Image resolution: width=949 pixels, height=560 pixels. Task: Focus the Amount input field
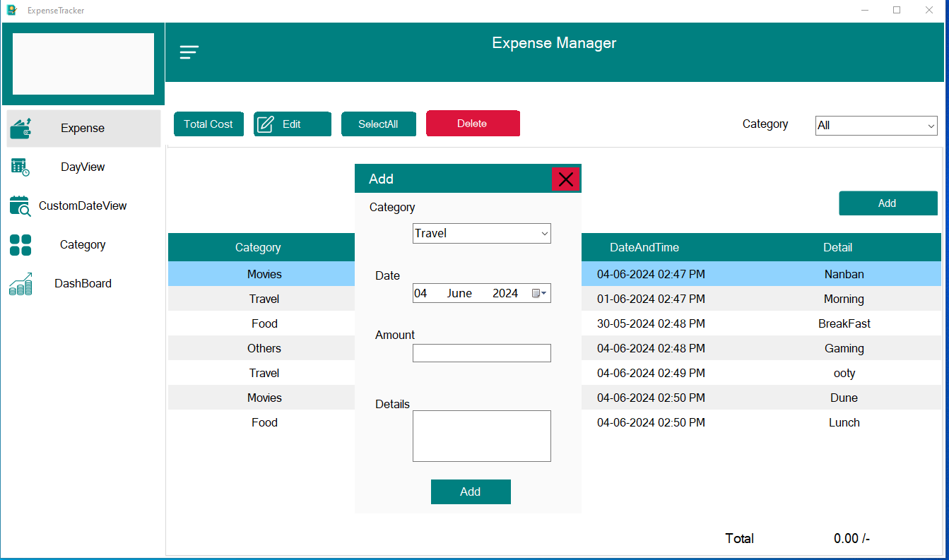[481, 353]
